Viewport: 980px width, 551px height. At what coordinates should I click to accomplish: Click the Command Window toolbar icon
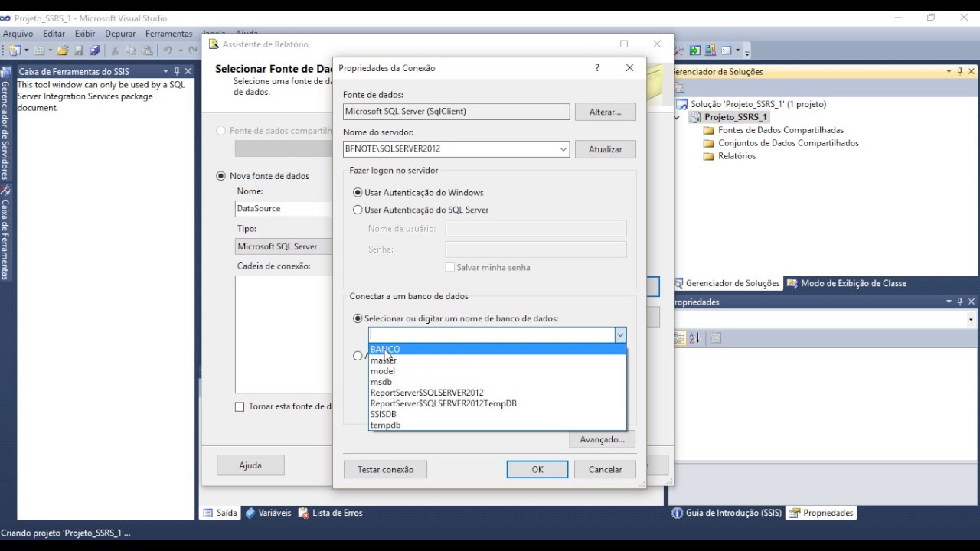[725, 51]
